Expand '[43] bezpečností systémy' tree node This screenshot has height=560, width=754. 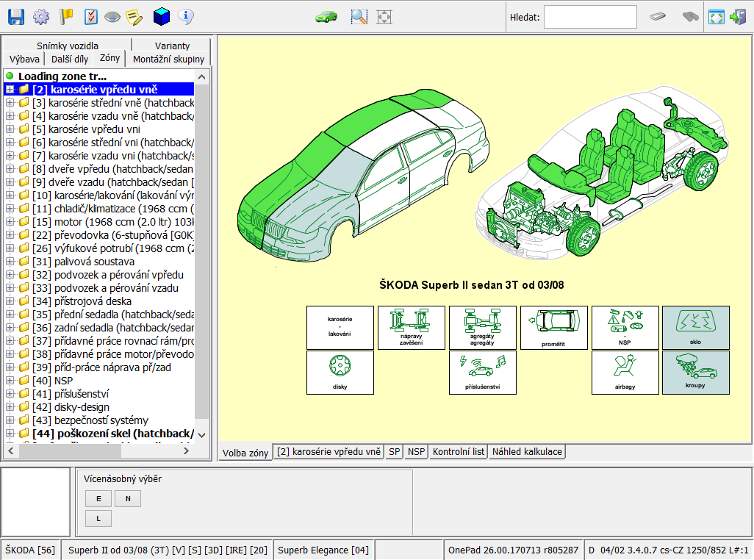coord(10,420)
